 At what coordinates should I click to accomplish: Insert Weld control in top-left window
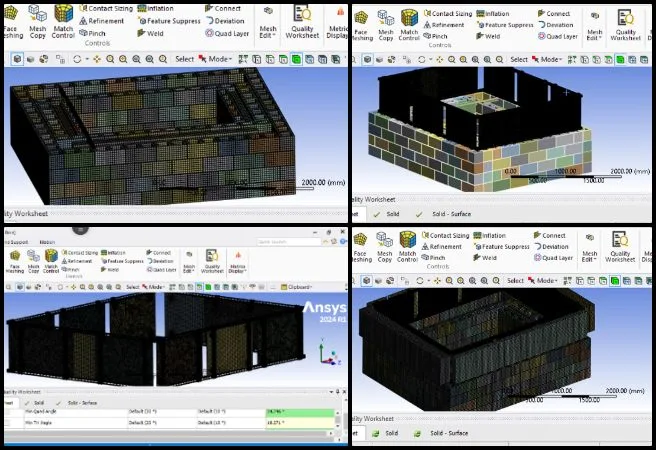point(151,33)
